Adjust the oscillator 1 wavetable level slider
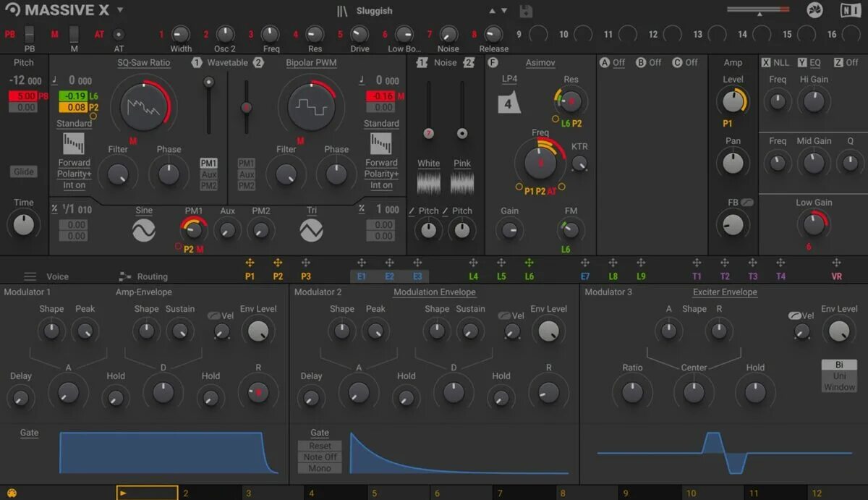868x500 pixels. click(209, 105)
